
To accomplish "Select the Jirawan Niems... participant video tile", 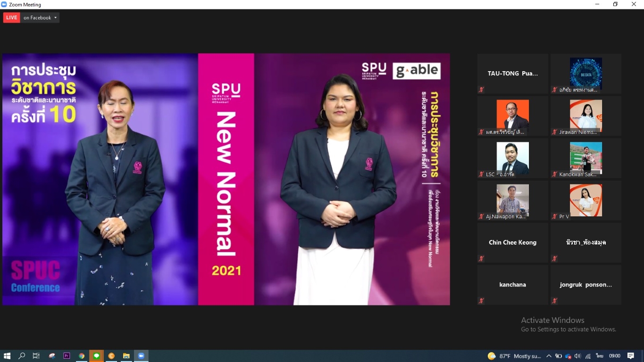I will click(x=586, y=116).
